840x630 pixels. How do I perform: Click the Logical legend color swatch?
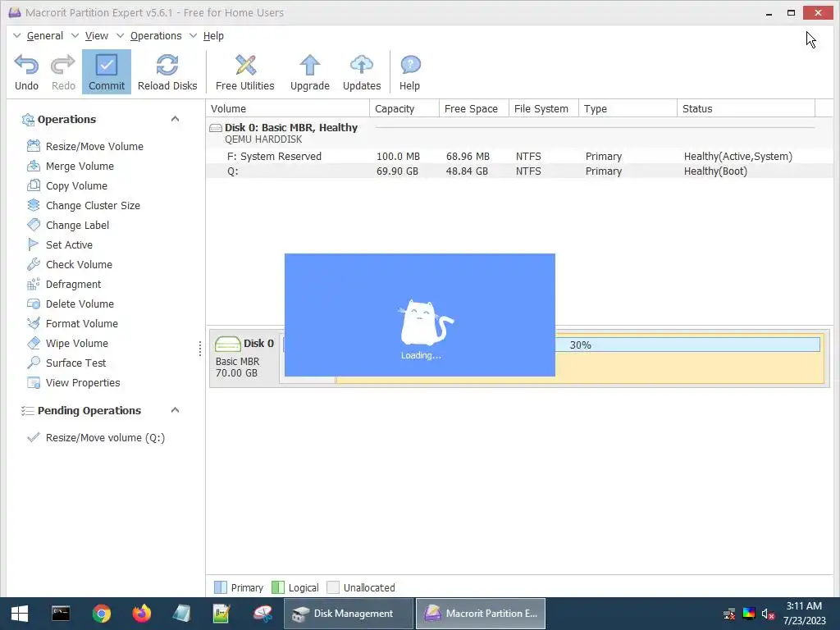278,587
